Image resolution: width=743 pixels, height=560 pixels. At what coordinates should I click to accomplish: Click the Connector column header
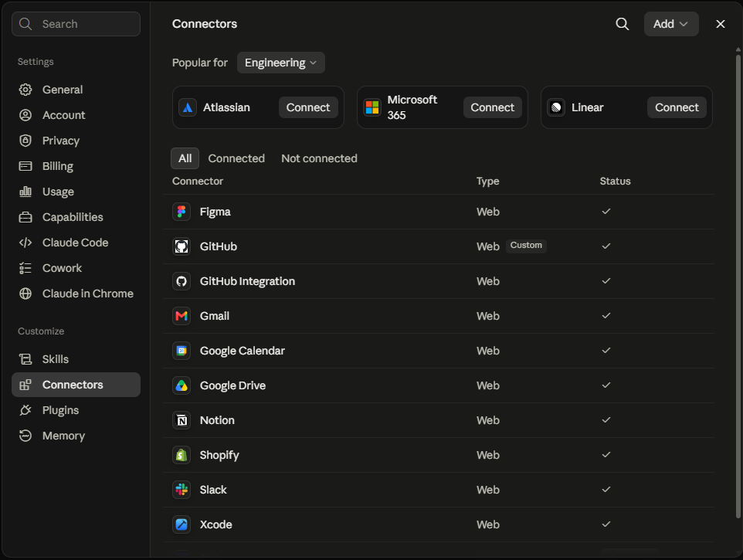(x=198, y=181)
